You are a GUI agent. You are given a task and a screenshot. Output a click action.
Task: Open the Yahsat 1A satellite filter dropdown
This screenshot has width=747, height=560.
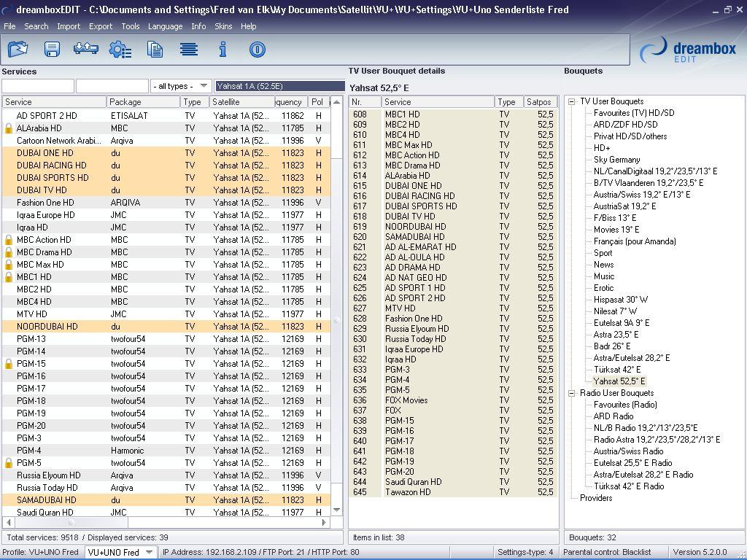click(x=279, y=86)
